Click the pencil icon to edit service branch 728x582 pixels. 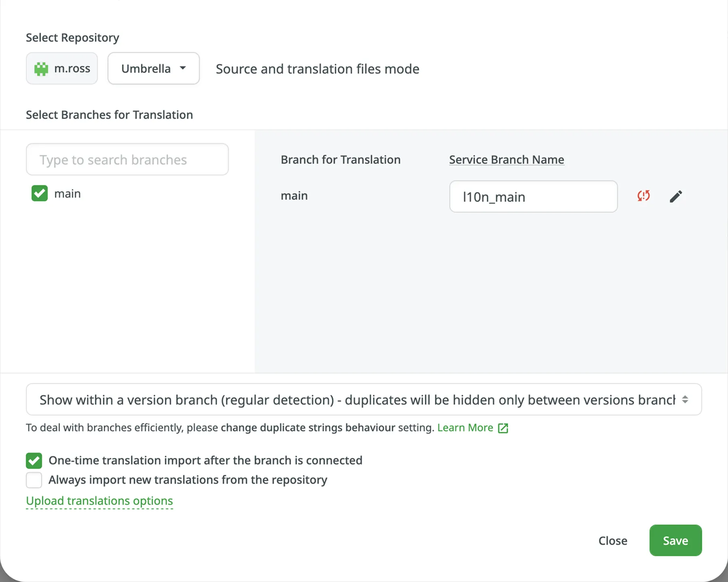676,196
